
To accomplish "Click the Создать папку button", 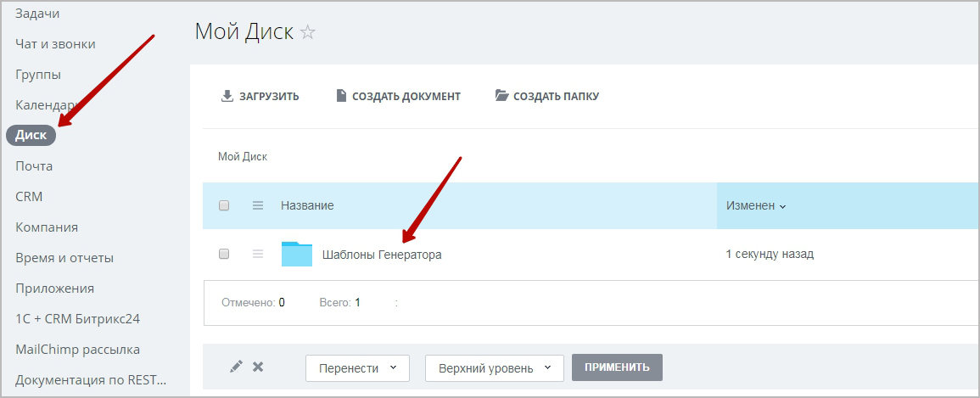I will pyautogui.click(x=547, y=96).
